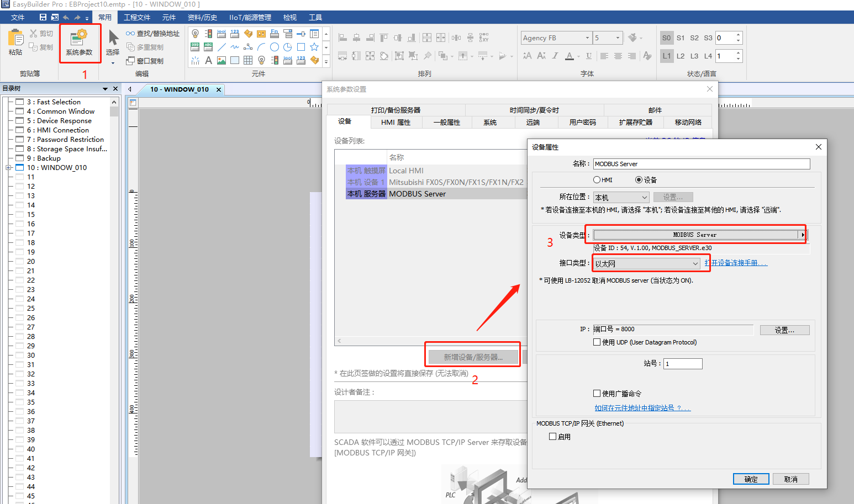This screenshot has width=854, height=504.
Task: Click 确定 button in 设备属性 dialog
Action: pyautogui.click(x=751, y=479)
